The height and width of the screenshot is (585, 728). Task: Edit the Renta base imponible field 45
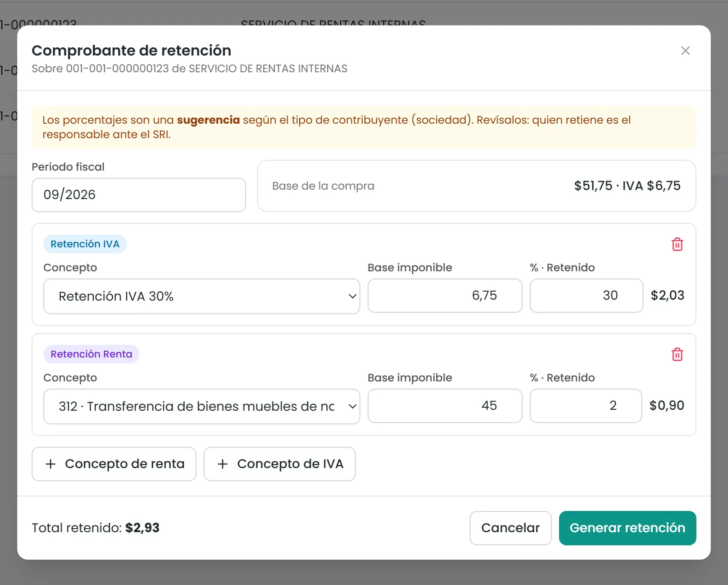[445, 406]
